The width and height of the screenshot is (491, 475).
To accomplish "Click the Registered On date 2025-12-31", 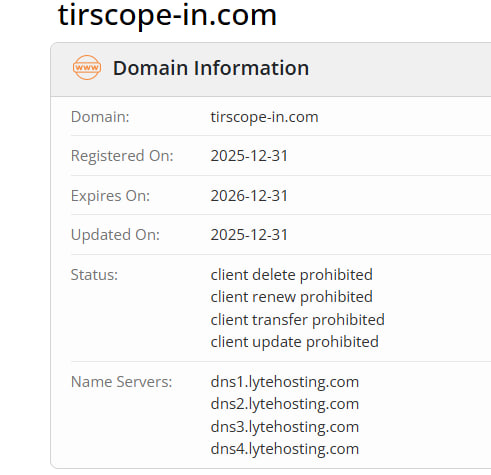I will click(x=249, y=156).
